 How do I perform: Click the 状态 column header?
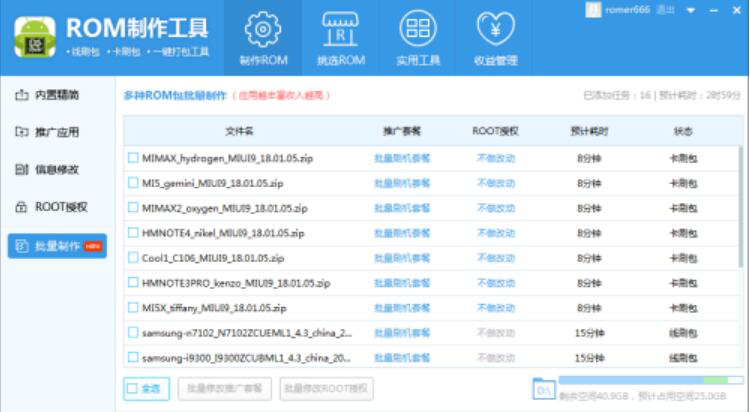click(x=683, y=131)
